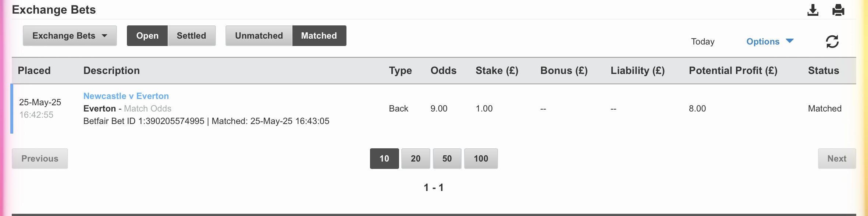Show 50 results per page

click(447, 159)
